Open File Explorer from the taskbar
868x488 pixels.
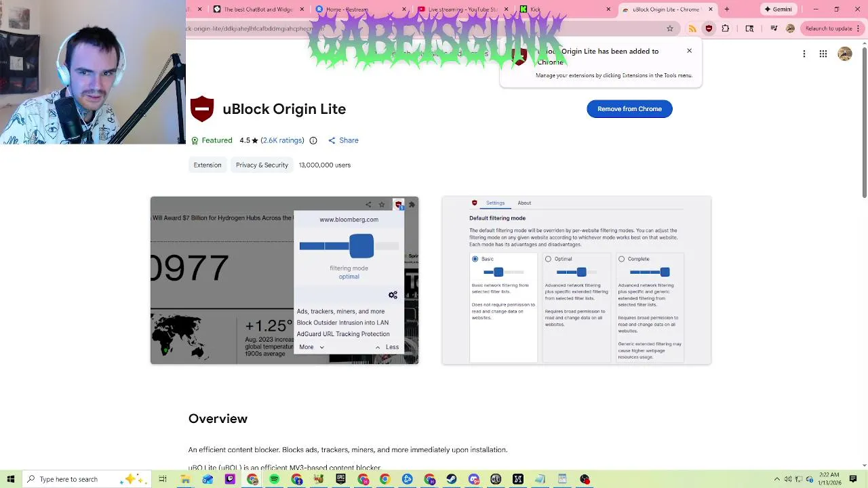(185, 479)
